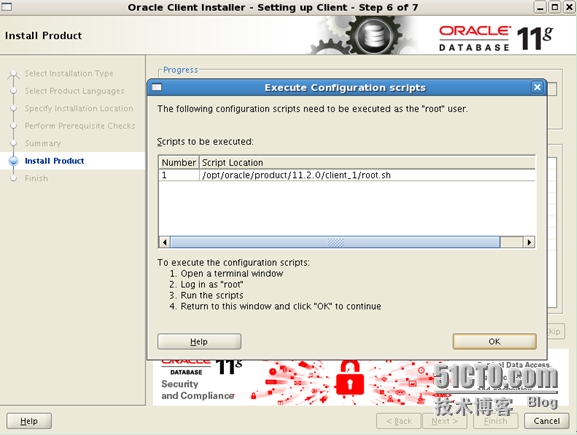Click the Script Location column header
The height and width of the screenshot is (435, 577).
367,162
